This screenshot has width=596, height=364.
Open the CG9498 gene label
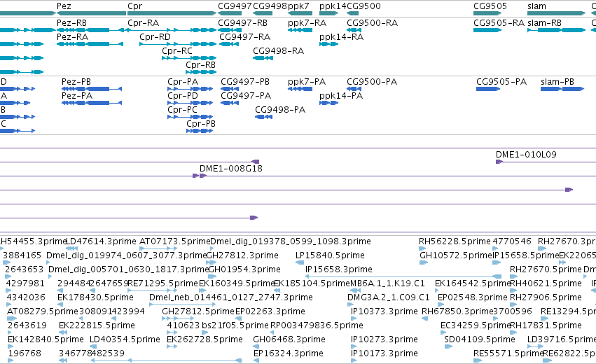270,6
